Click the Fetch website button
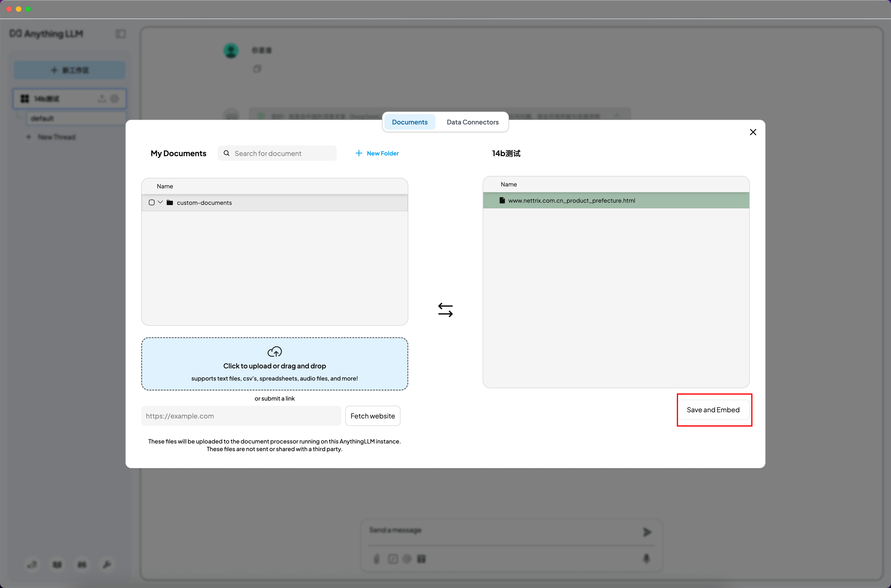 [x=372, y=416]
